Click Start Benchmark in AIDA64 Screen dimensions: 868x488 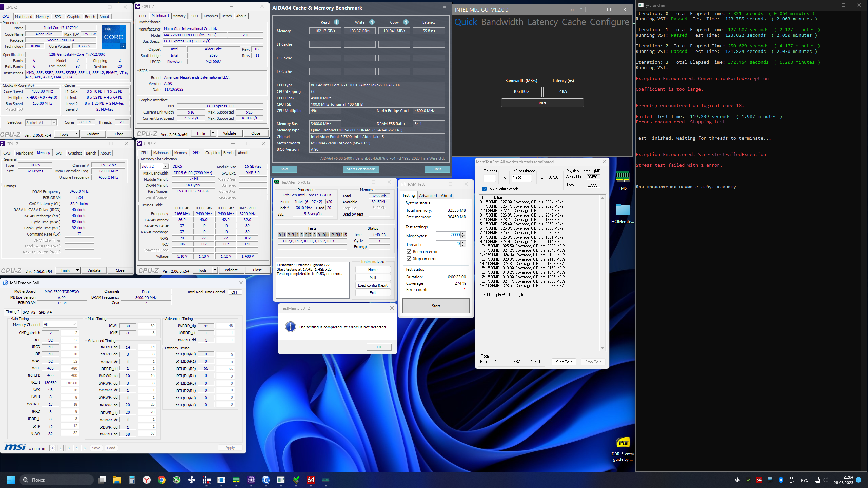coord(361,169)
